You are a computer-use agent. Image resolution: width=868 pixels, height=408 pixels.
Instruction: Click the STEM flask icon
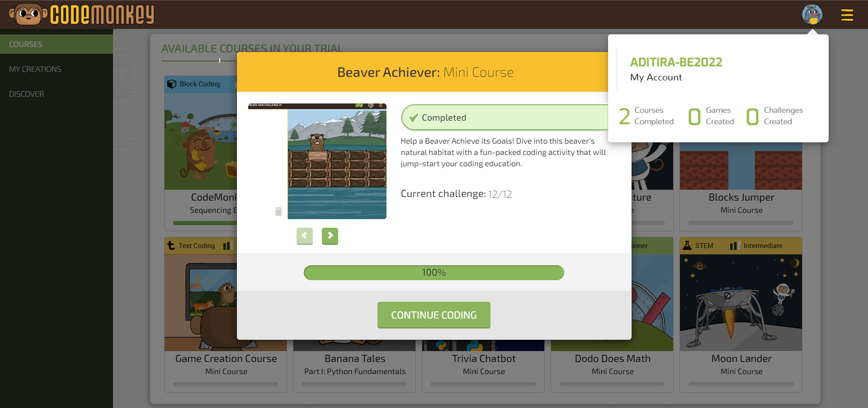(x=687, y=245)
